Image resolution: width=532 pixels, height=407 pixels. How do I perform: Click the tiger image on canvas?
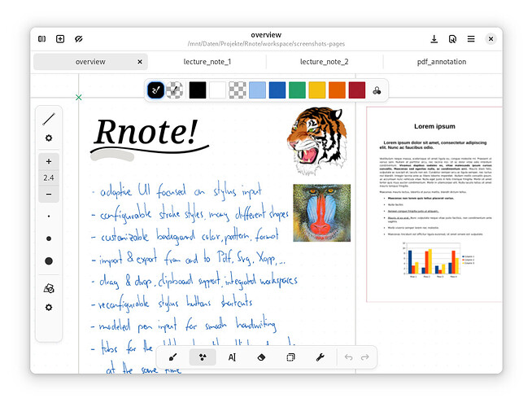click(x=317, y=141)
